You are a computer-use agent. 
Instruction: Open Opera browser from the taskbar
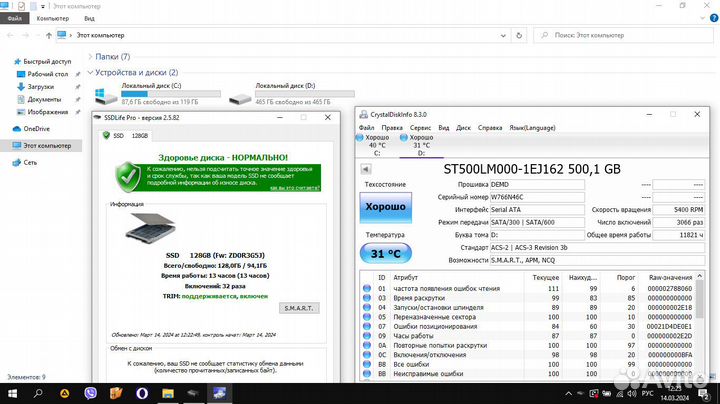[x=142, y=393]
